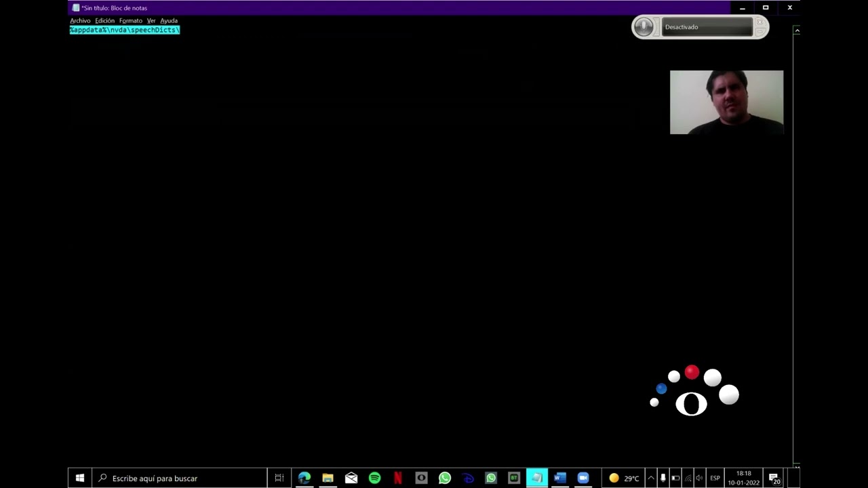The image size is (868, 488).
Task: Open the Edición menu
Action: [105, 20]
